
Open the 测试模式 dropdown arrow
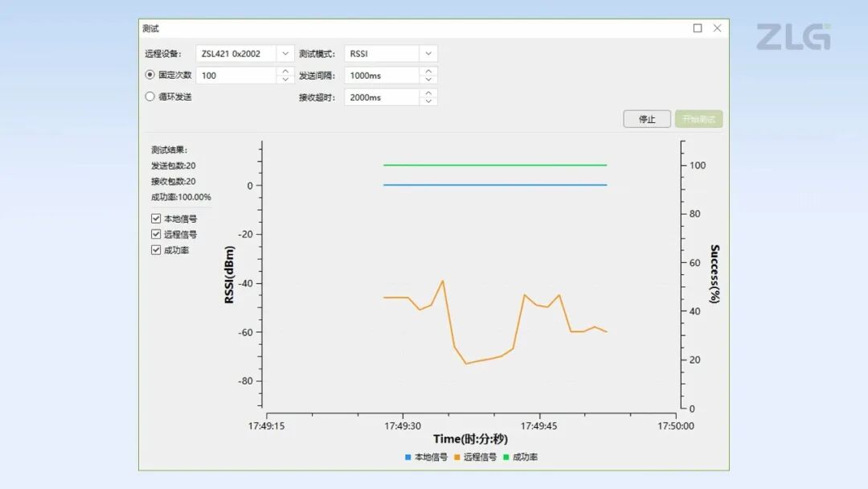pyautogui.click(x=428, y=54)
